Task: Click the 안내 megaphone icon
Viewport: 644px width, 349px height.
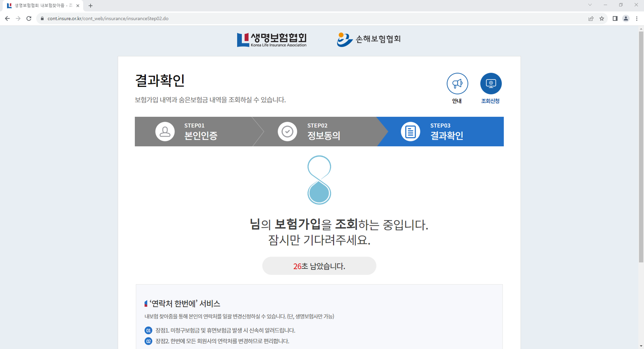Action: [x=457, y=83]
